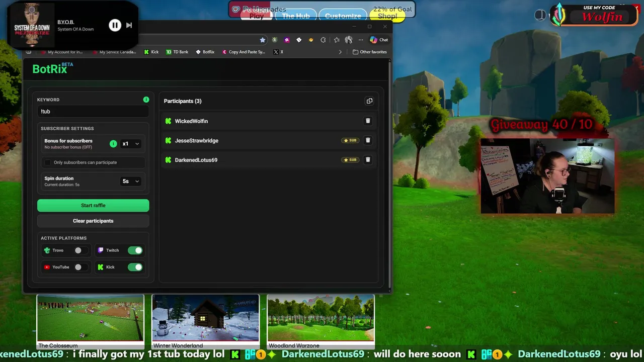Screen dimensions: 644x362
Task: Open the game's Customize tab
Action: click(343, 16)
